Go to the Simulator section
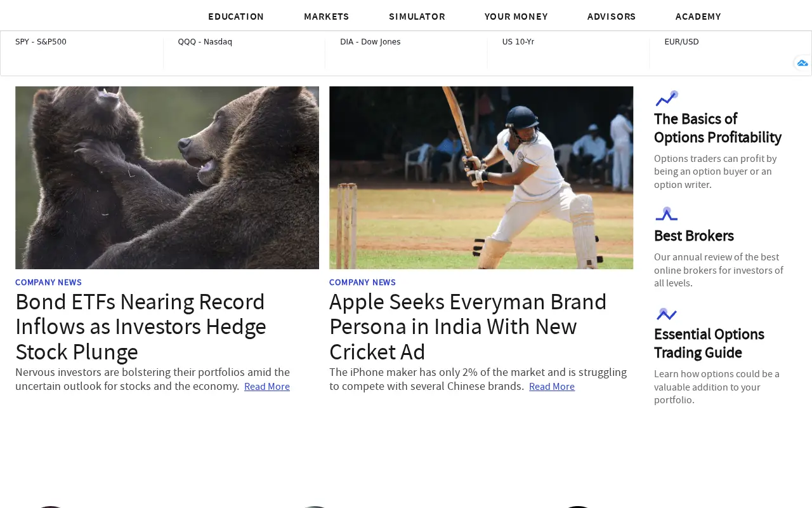 pyautogui.click(x=417, y=17)
